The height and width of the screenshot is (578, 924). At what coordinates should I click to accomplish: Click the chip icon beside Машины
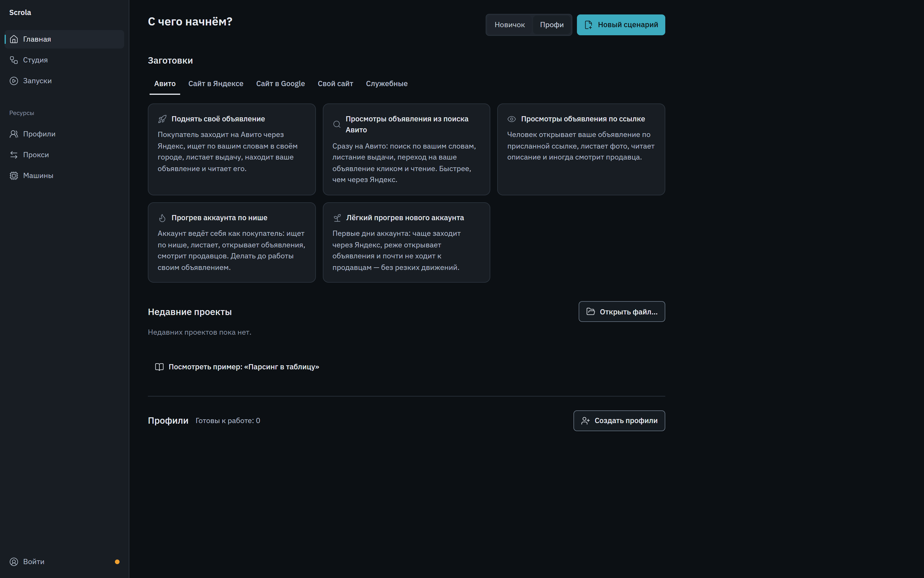(x=14, y=175)
